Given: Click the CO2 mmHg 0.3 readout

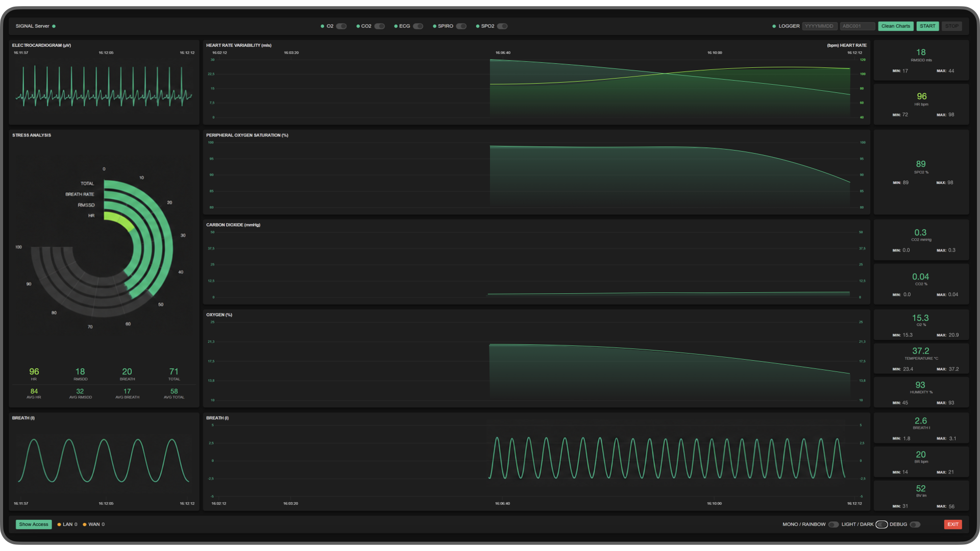Looking at the screenshot, I should 920,233.
